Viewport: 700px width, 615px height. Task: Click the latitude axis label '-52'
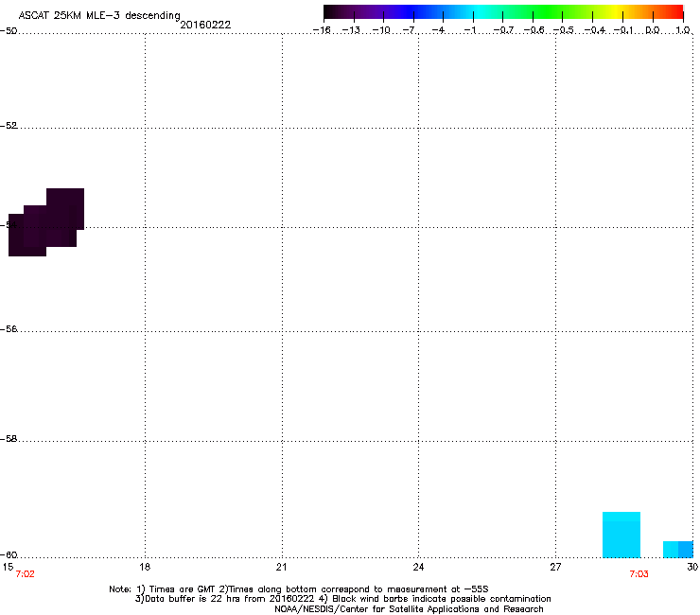[x=9, y=126]
